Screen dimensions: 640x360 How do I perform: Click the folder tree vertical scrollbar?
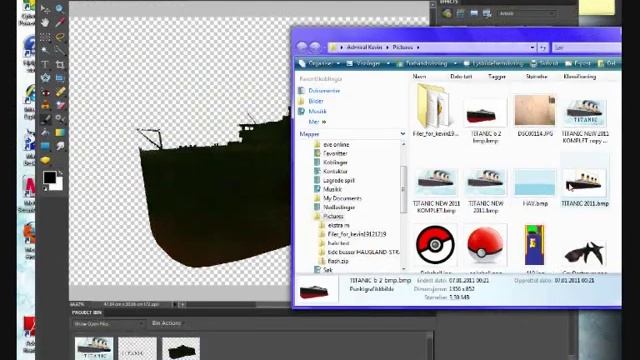(403, 189)
